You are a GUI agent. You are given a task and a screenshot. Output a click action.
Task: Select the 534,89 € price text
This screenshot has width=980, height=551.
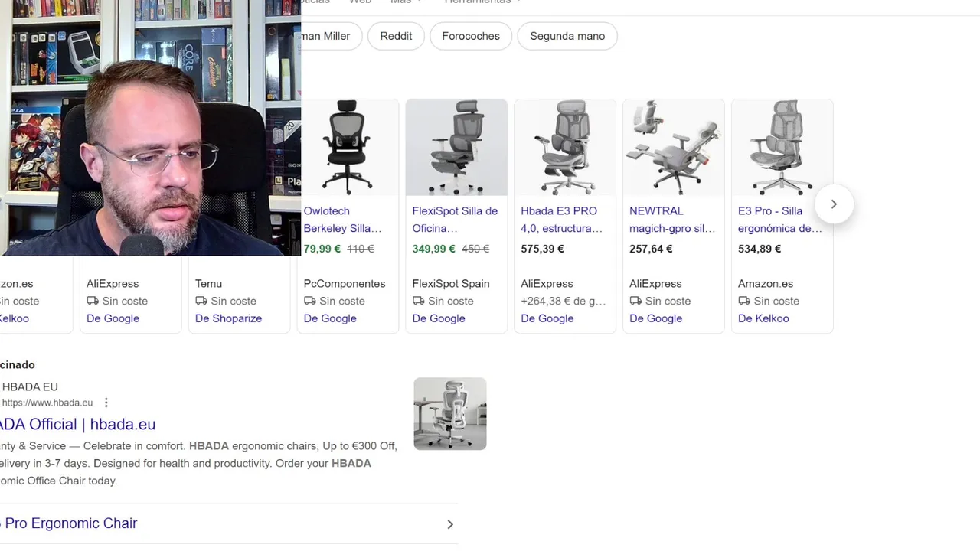(759, 249)
